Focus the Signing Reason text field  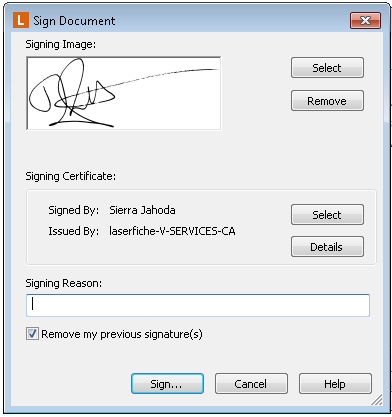coord(198,305)
